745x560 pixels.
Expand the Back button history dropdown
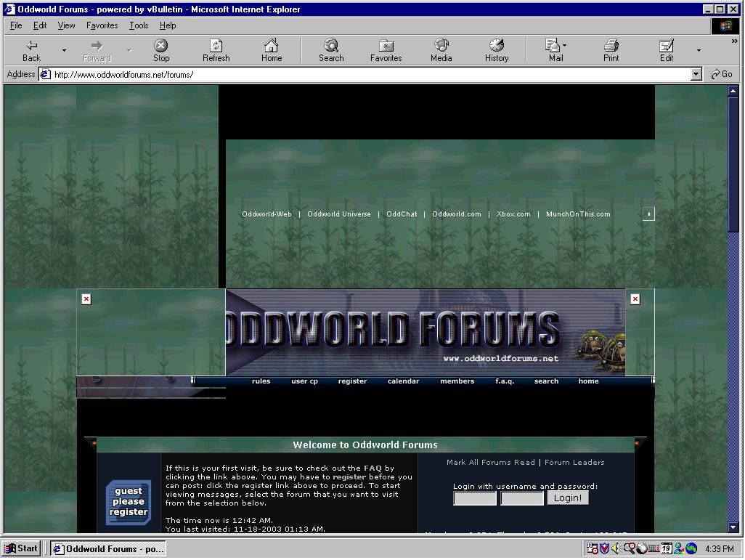64,51
